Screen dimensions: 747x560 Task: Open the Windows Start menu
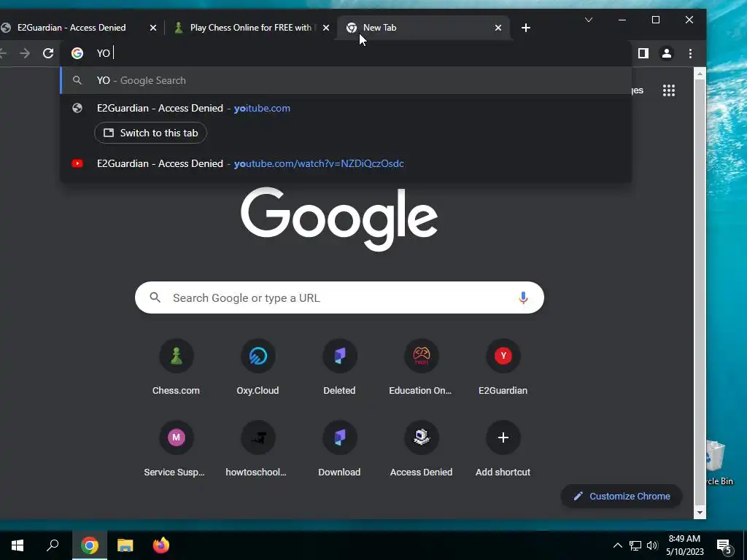click(x=18, y=545)
